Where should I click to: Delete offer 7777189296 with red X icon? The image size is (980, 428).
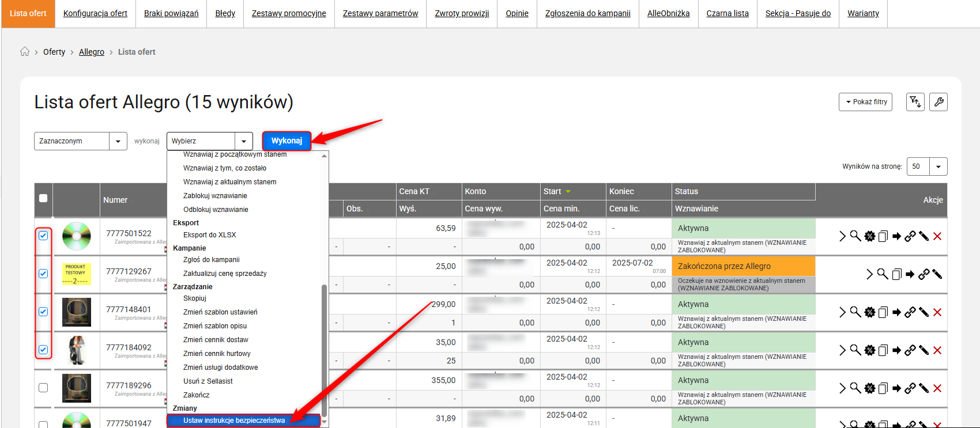[937, 388]
